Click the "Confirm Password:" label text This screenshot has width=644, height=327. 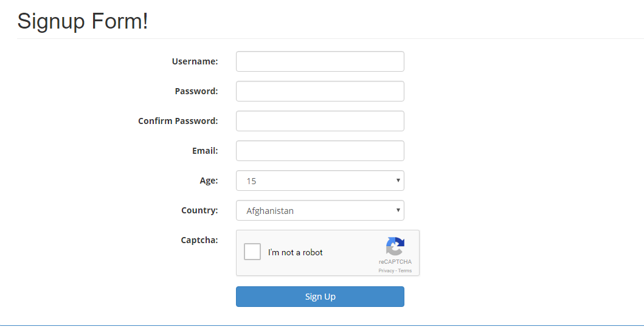pyautogui.click(x=178, y=121)
